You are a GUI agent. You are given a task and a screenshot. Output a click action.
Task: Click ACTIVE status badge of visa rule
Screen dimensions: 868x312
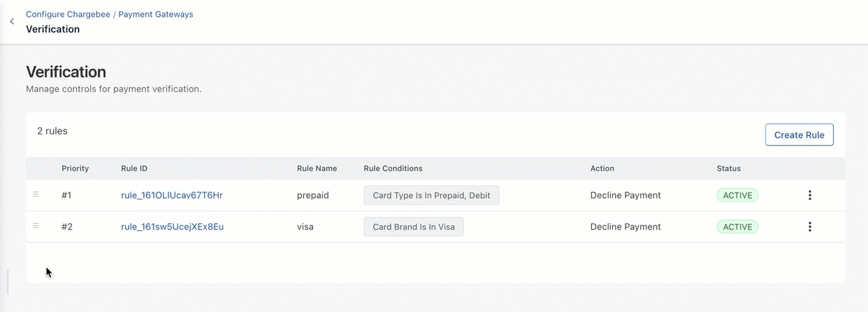tap(737, 227)
